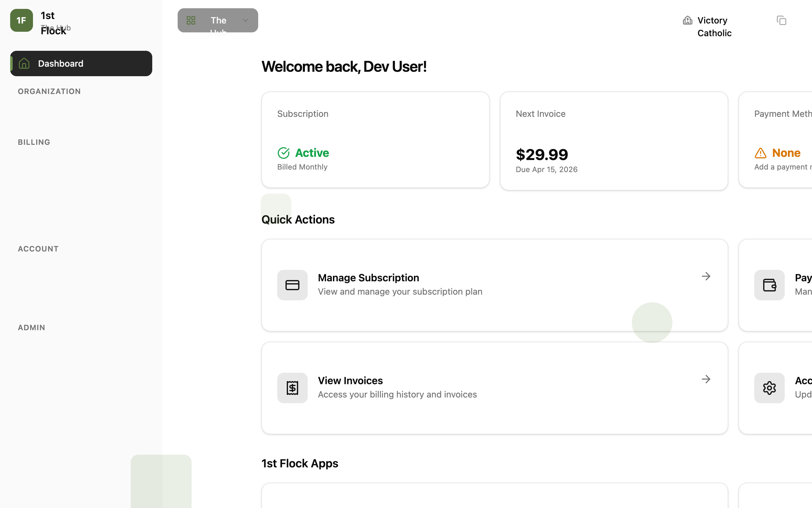
Task: Click the copy icon in the header
Action: point(782,21)
